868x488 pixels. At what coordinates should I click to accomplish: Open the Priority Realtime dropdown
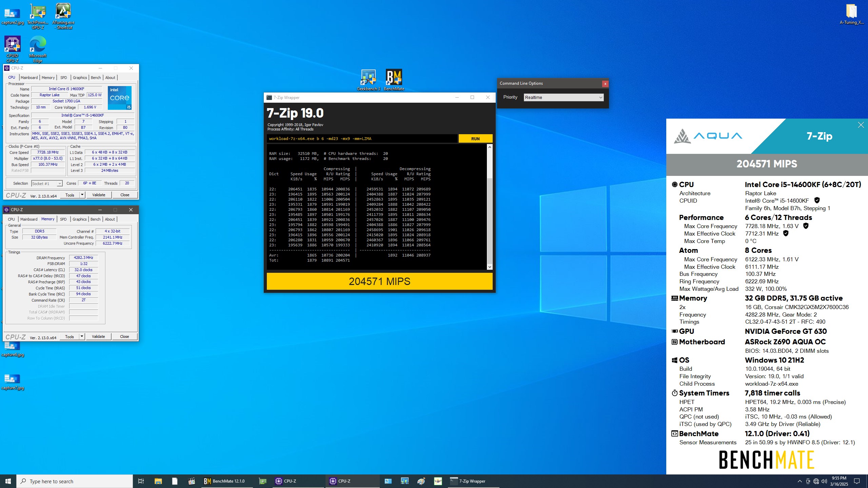tap(564, 98)
